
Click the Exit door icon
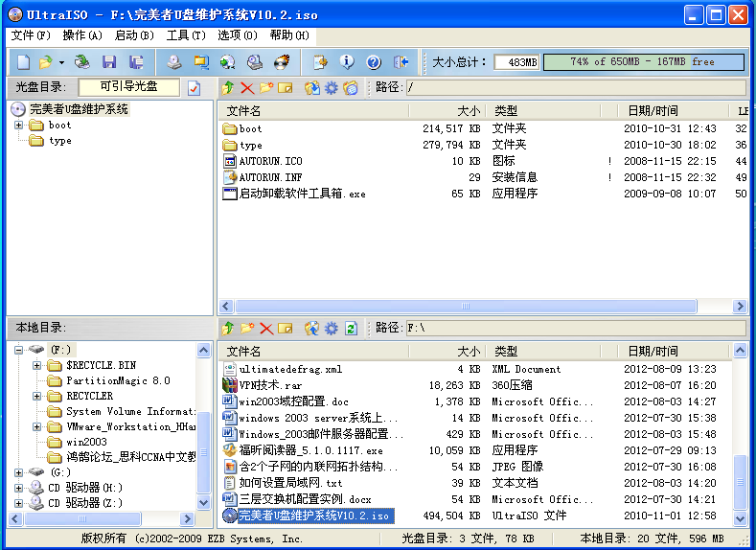(401, 61)
